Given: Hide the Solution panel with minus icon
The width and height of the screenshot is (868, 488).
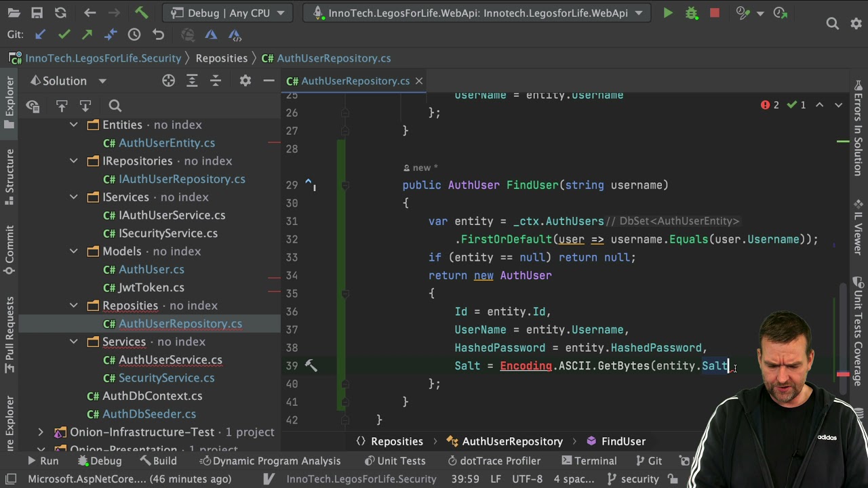Looking at the screenshot, I should pyautogui.click(x=269, y=81).
